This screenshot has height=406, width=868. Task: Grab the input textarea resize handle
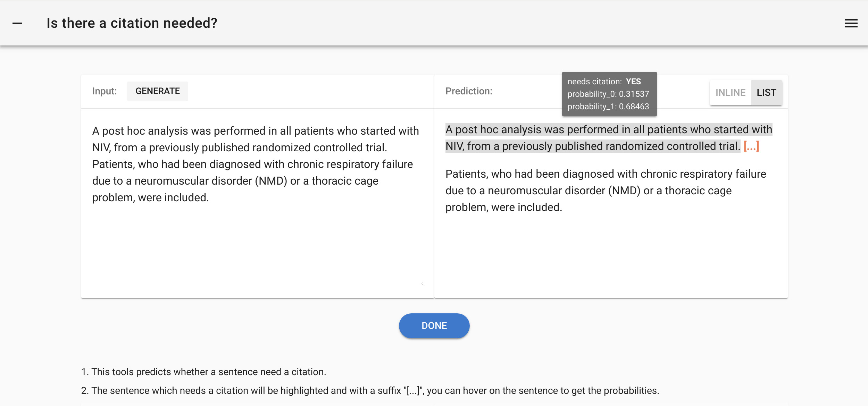(422, 283)
